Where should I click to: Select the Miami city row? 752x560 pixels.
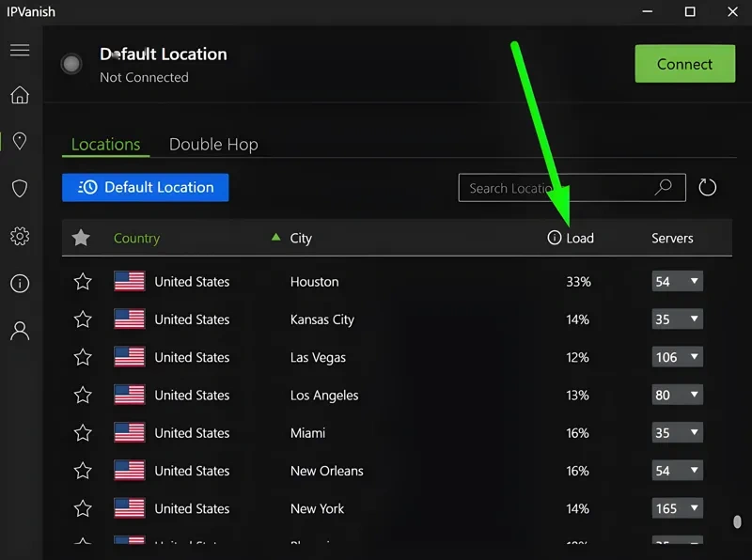(x=397, y=433)
